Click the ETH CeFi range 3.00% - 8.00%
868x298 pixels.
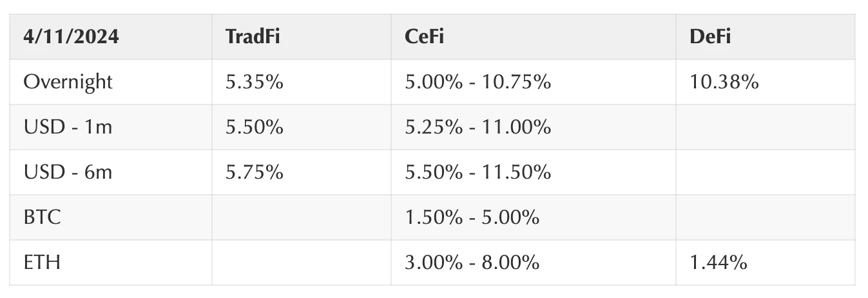click(472, 263)
